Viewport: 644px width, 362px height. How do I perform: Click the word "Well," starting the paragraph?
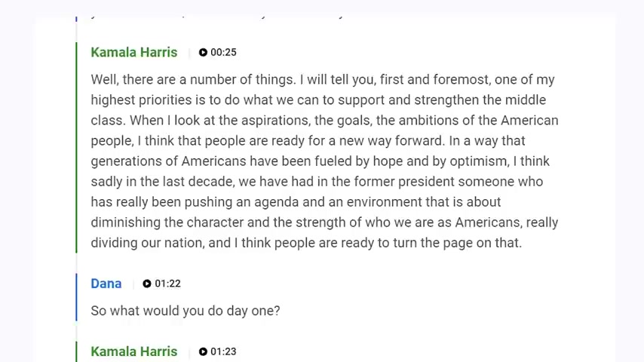click(x=105, y=80)
